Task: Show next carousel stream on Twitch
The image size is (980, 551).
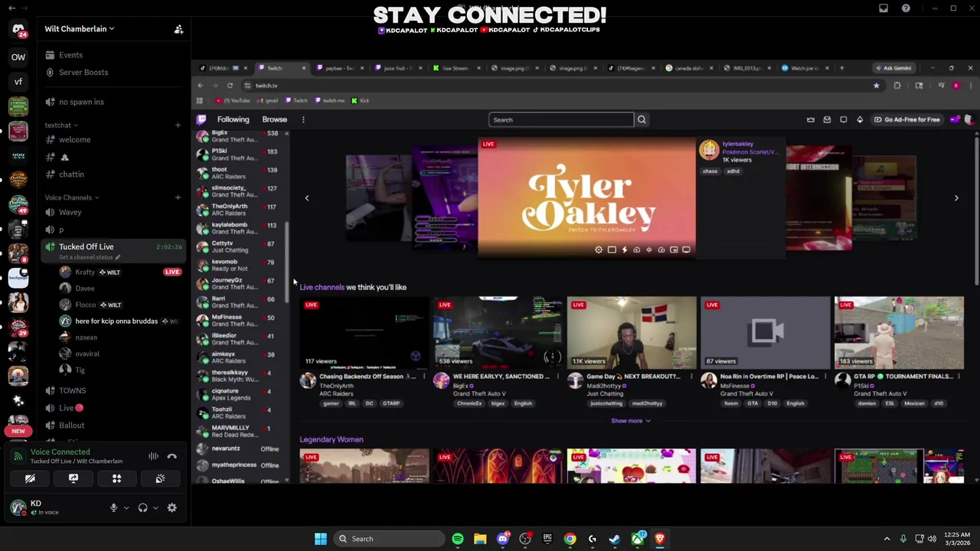Action: coord(956,198)
